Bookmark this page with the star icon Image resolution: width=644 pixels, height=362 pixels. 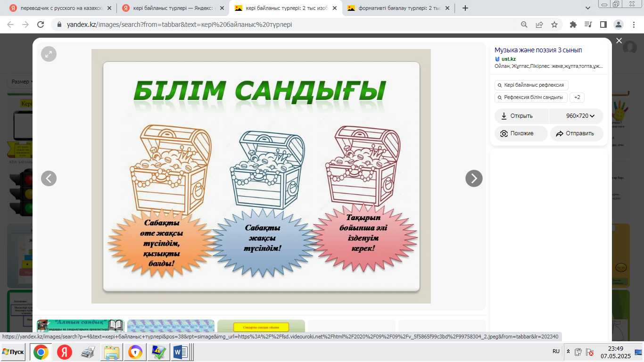pyautogui.click(x=554, y=25)
